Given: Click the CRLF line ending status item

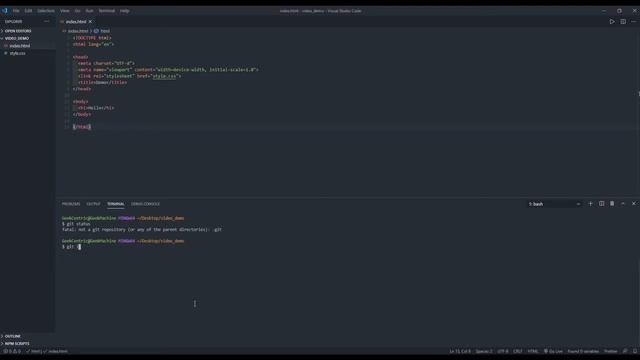Looking at the screenshot, I should tap(518, 351).
